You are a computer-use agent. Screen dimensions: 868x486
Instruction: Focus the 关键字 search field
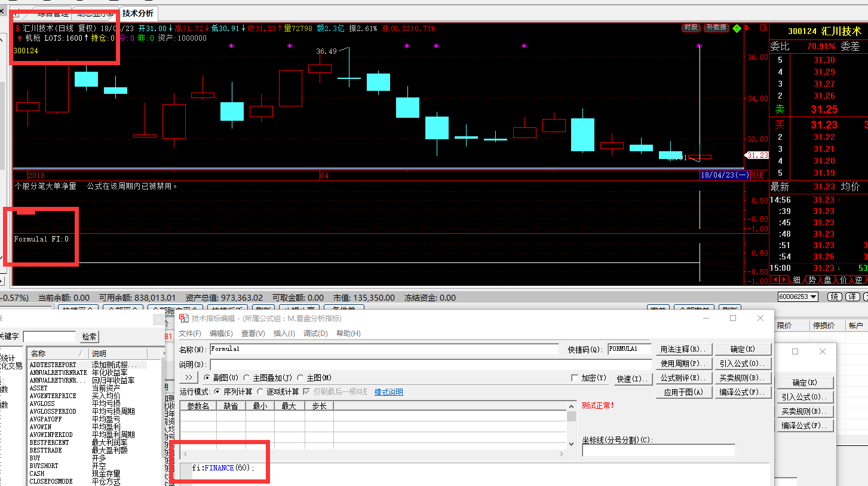click(50, 337)
